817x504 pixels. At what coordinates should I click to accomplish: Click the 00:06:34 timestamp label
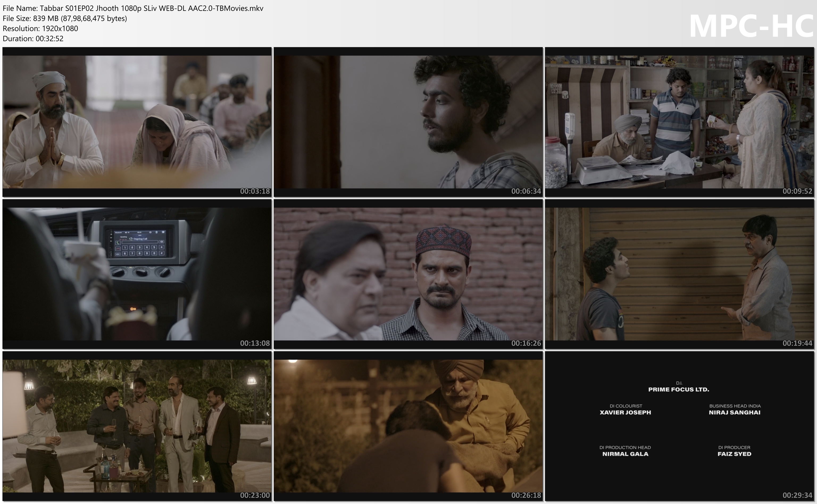(x=526, y=191)
